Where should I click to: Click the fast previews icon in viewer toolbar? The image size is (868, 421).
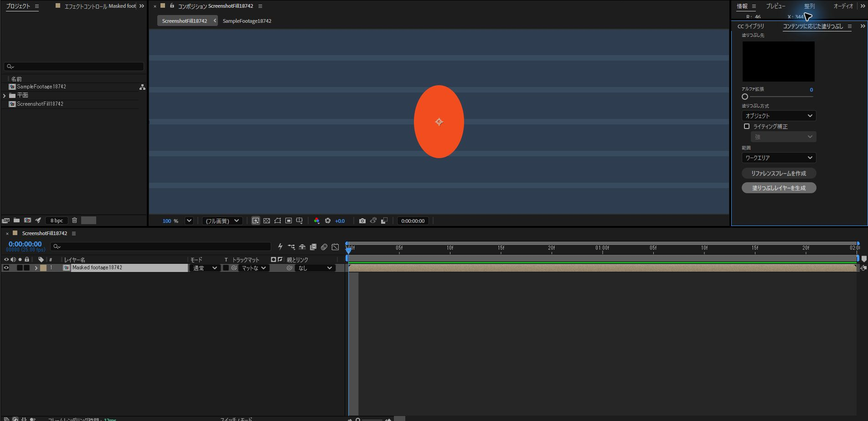[x=256, y=221]
